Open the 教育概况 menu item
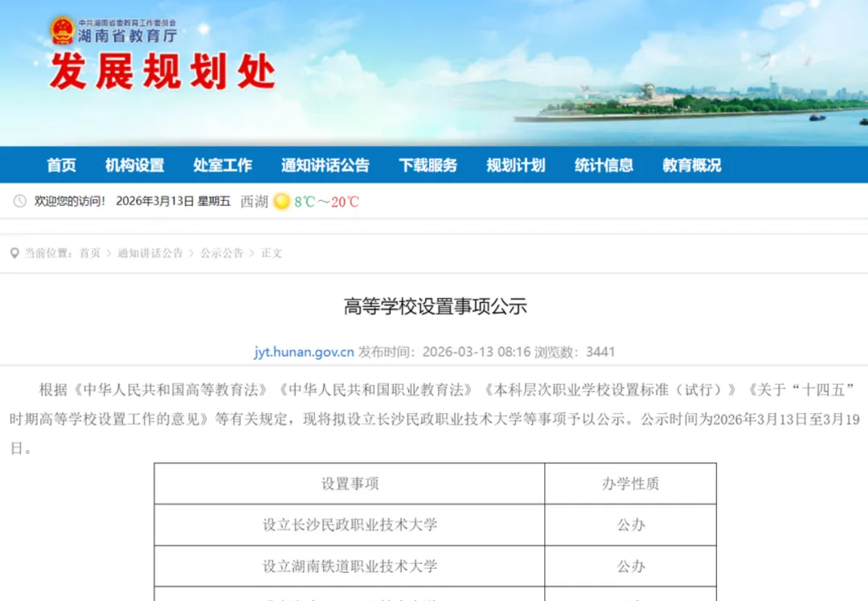 coord(692,165)
